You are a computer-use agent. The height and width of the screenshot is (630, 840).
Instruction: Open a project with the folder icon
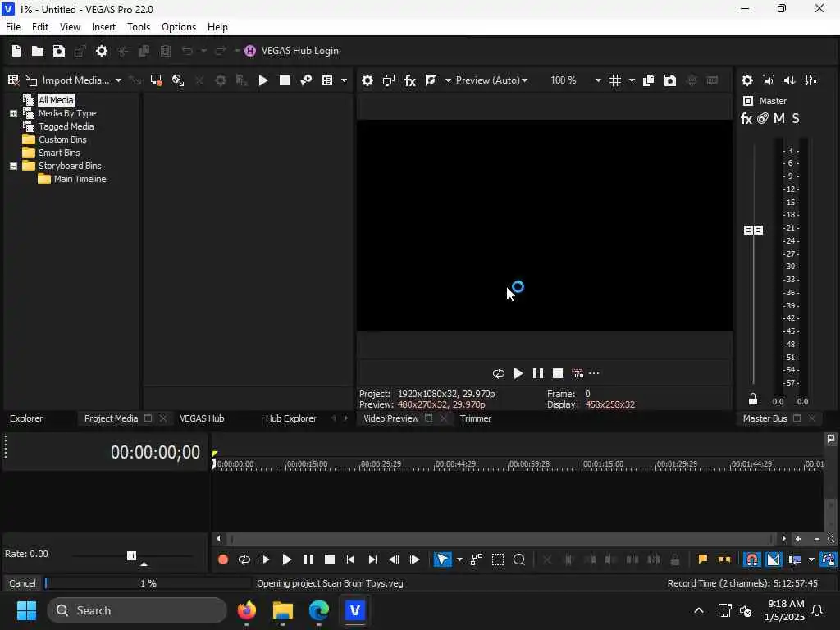point(38,51)
